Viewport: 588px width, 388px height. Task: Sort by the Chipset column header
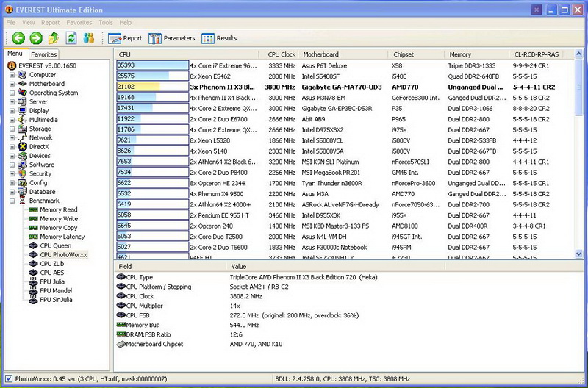(416, 54)
